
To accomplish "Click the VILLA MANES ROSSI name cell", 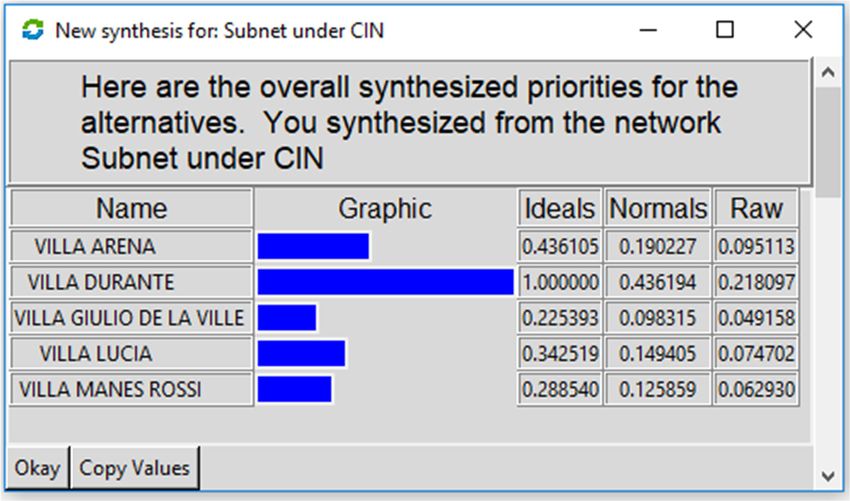I will pos(132,389).
